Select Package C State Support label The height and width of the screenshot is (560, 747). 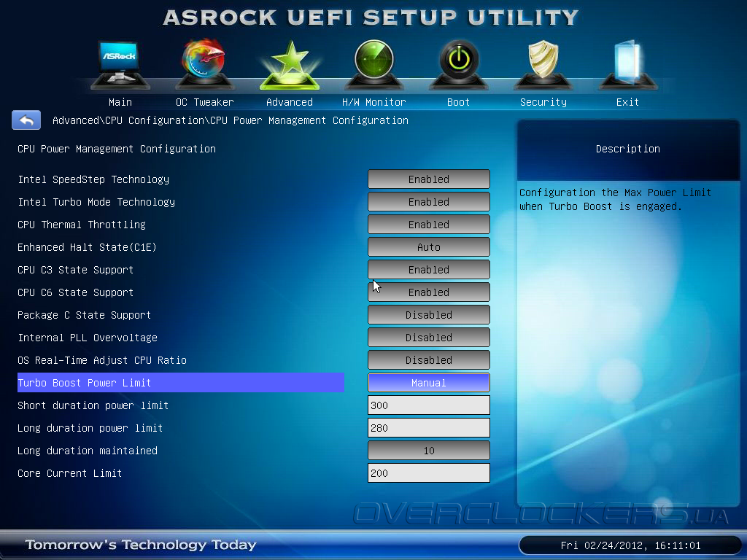click(85, 315)
